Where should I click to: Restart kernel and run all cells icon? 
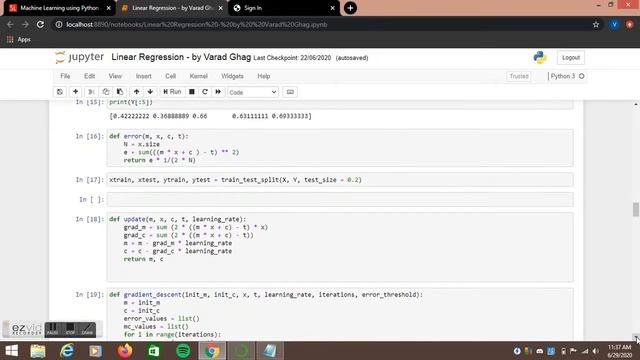[218, 92]
